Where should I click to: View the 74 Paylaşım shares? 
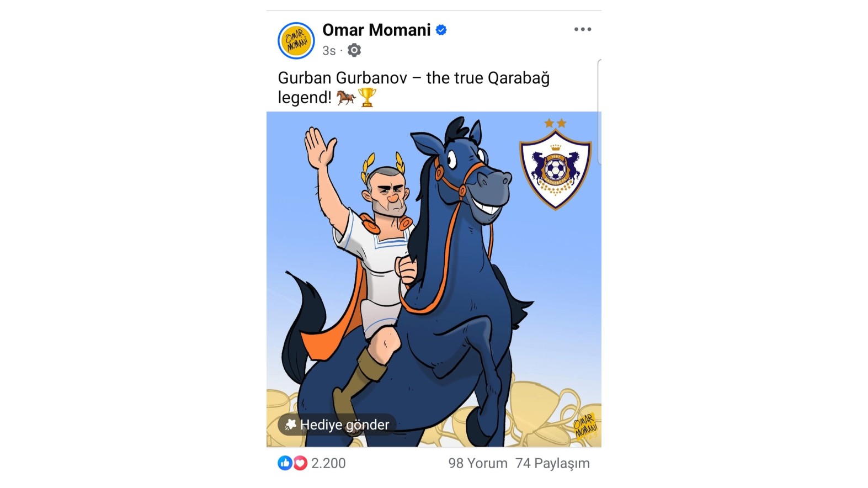(x=552, y=463)
